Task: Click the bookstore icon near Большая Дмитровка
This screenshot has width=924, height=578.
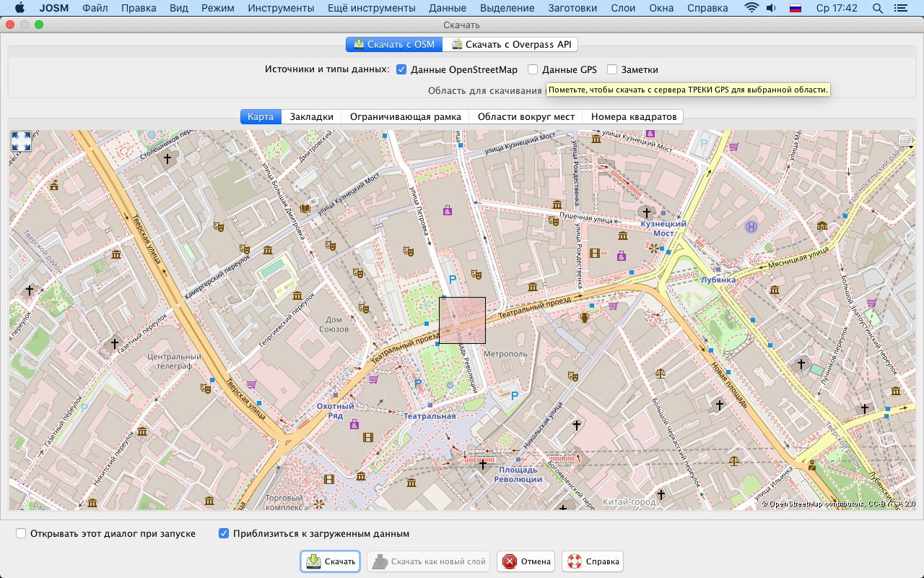Action: tap(305, 209)
